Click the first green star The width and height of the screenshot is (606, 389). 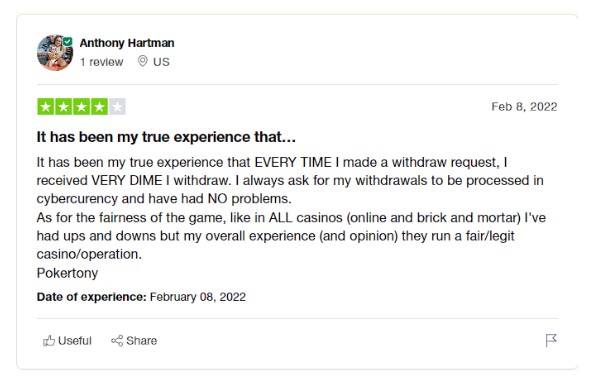46,107
